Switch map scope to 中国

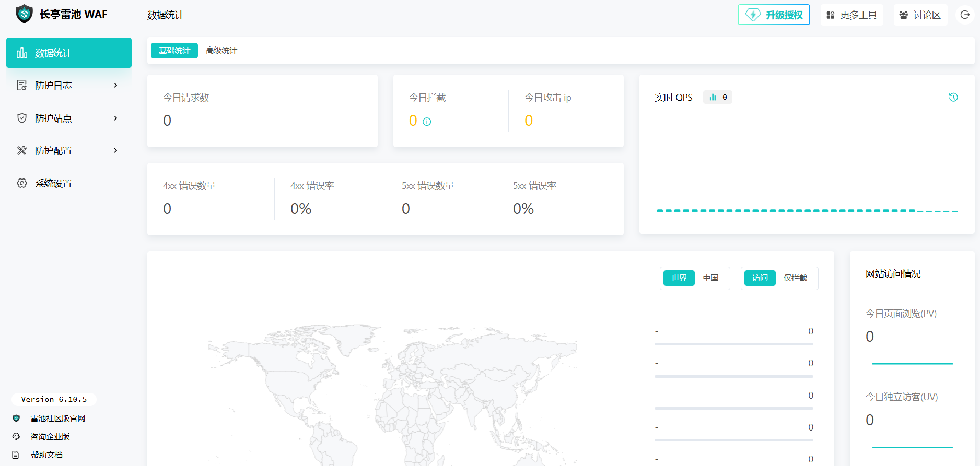click(x=710, y=278)
